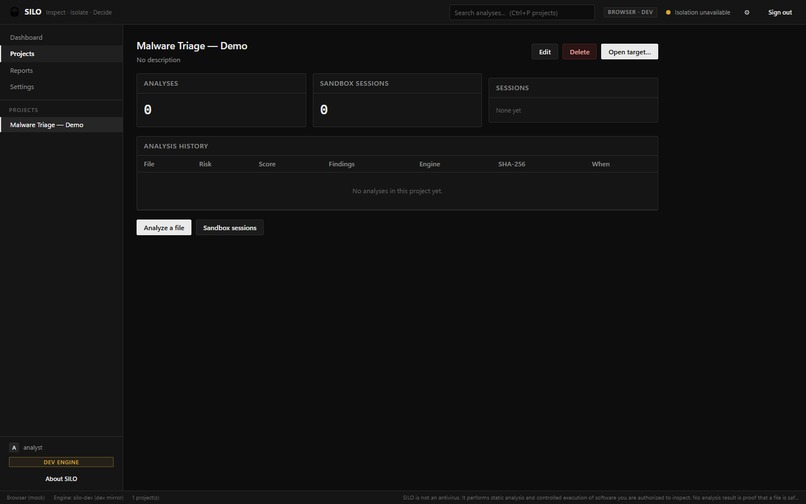Click the Sandbox Sessions count card
This screenshot has height=504, width=806.
pos(397,100)
